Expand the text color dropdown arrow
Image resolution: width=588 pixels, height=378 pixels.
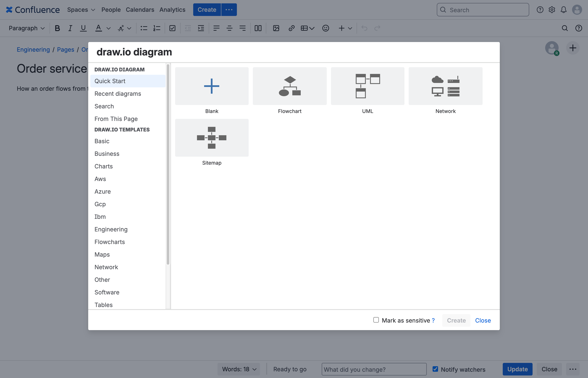coord(109,29)
